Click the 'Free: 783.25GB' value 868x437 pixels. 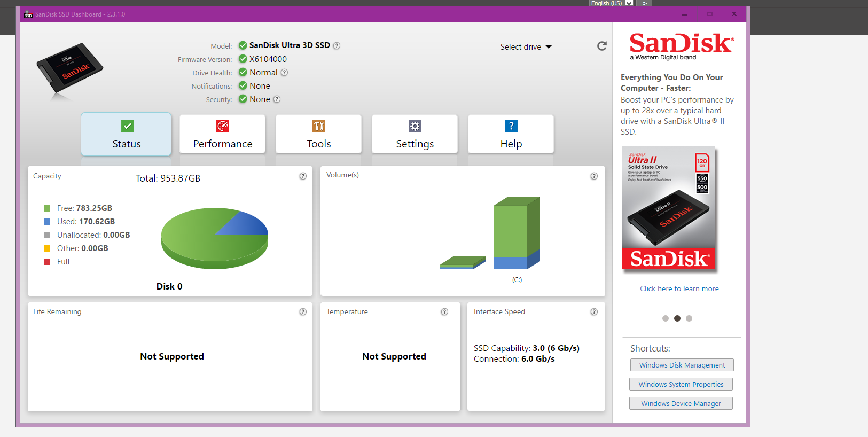[x=85, y=208]
